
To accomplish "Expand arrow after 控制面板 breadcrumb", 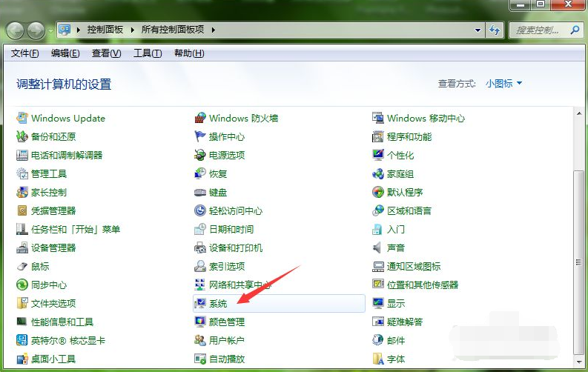I will tap(133, 30).
